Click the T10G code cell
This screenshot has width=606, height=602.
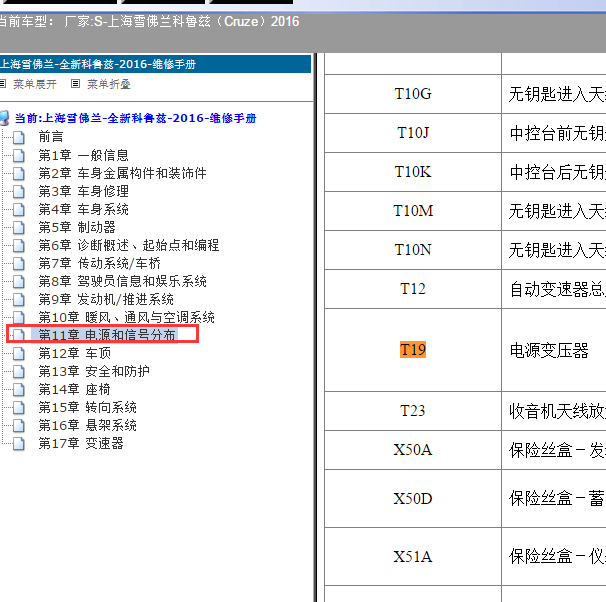click(413, 94)
